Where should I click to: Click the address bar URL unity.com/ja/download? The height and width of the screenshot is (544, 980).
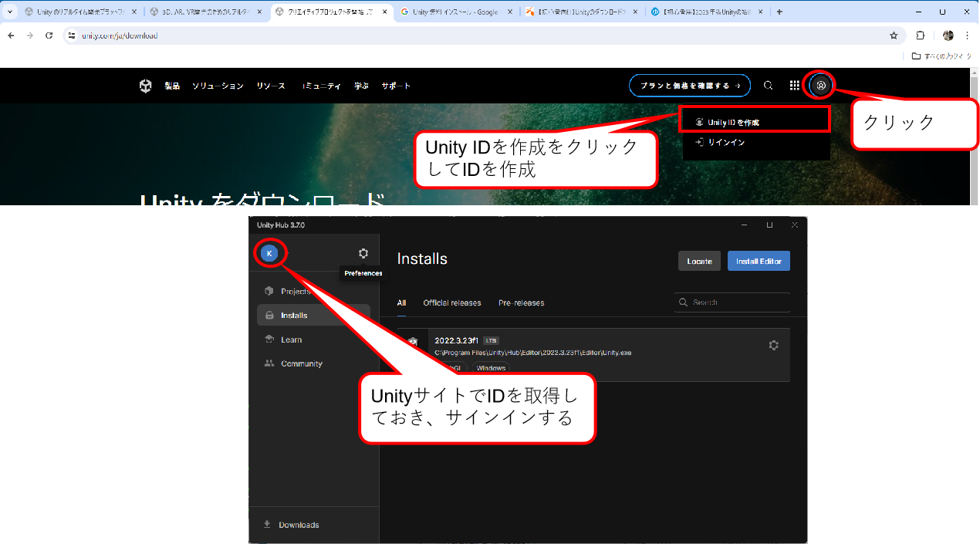click(x=120, y=35)
